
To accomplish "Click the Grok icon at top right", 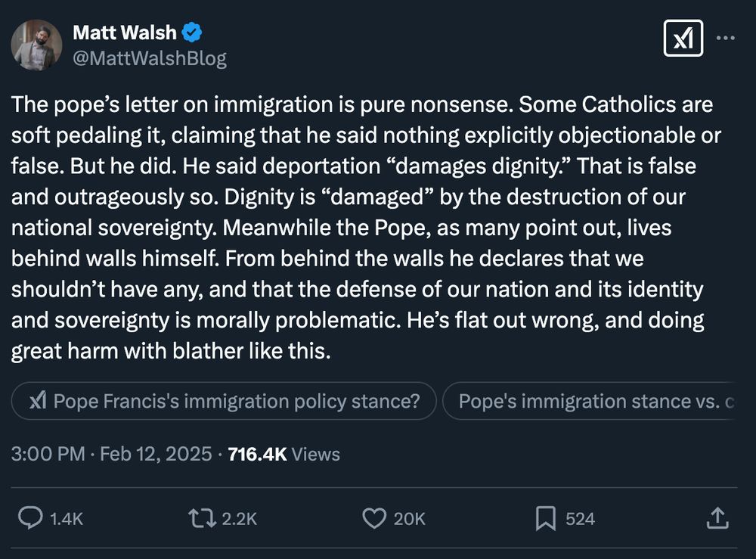I will coord(683,38).
